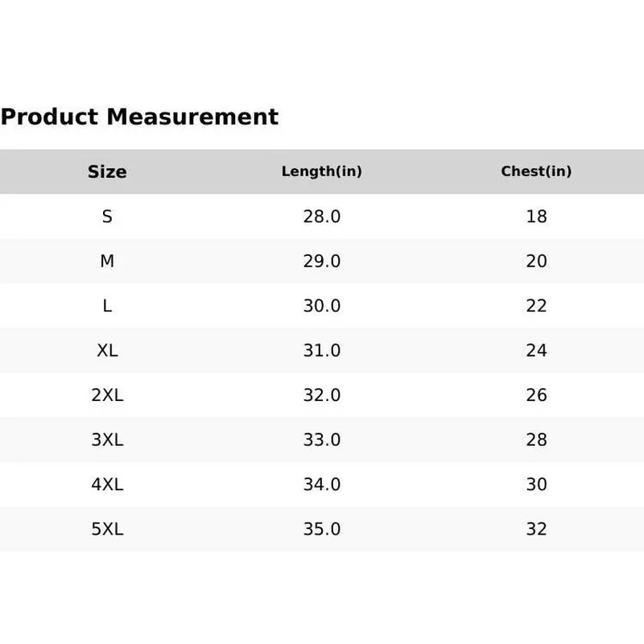
Task: Click the Product Measurement heading
Action: pos(139,117)
